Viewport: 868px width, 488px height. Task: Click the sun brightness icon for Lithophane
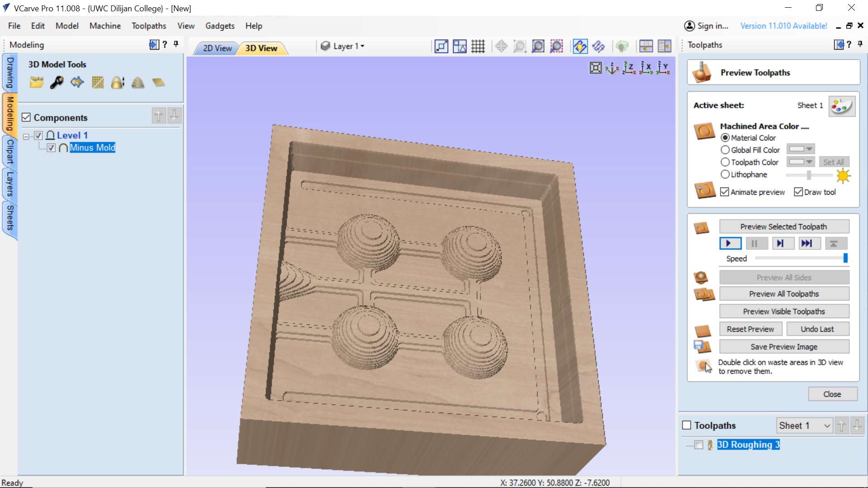coord(843,175)
